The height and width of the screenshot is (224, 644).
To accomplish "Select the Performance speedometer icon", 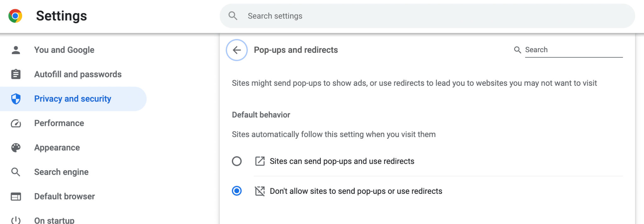I will tap(15, 123).
